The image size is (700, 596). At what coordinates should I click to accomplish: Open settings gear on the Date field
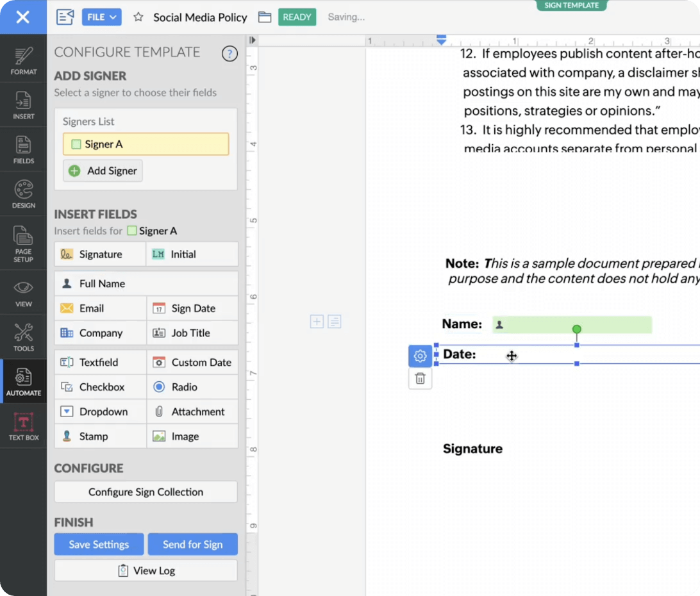click(x=420, y=355)
